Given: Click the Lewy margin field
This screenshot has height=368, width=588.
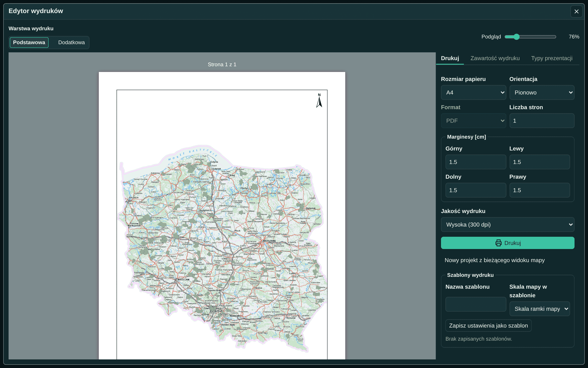Looking at the screenshot, I should (539, 162).
